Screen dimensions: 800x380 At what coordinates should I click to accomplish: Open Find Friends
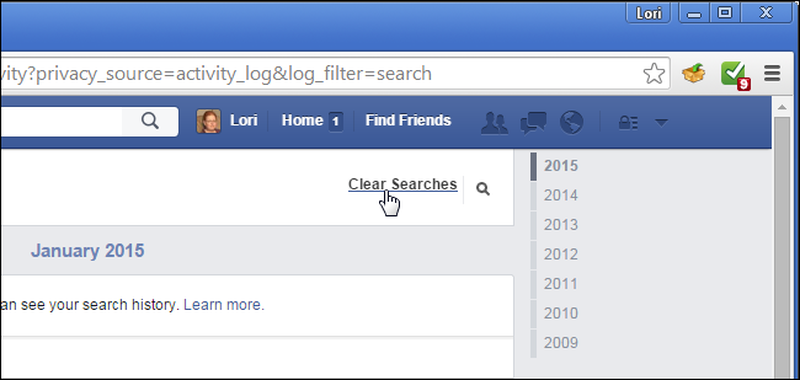[408, 120]
